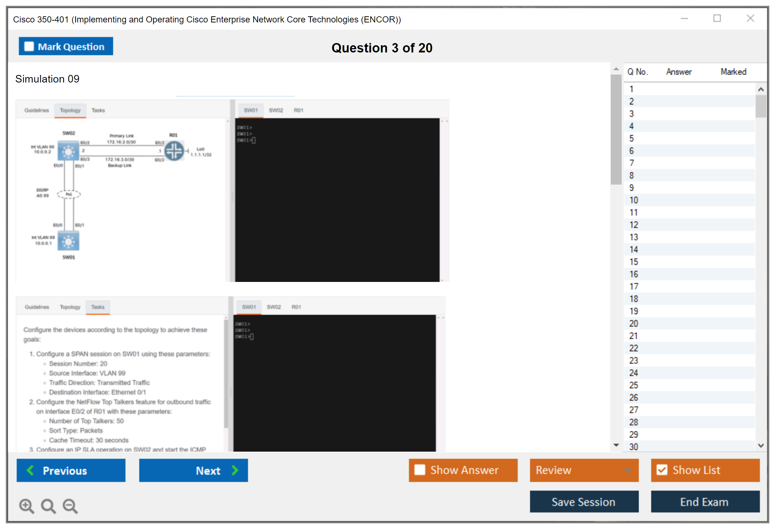Toggle the Mark Question checkbox
Viewport: 778px width, 532px height.
(x=29, y=46)
